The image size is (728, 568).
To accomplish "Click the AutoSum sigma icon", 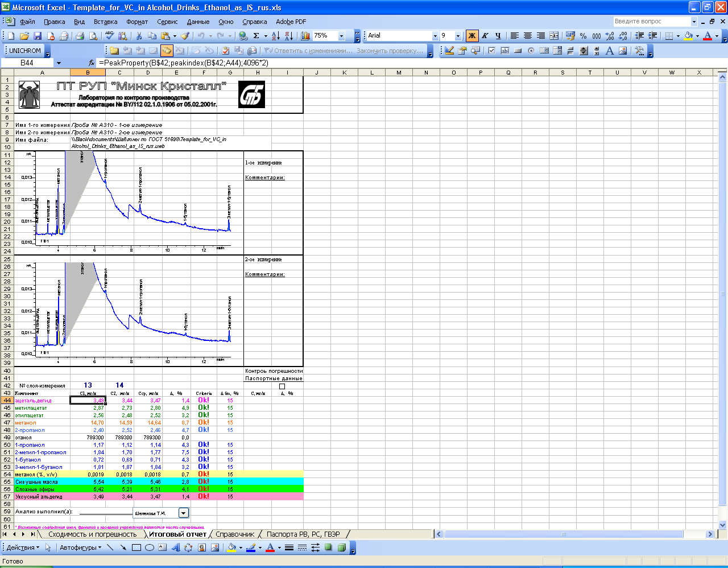I will [x=257, y=36].
